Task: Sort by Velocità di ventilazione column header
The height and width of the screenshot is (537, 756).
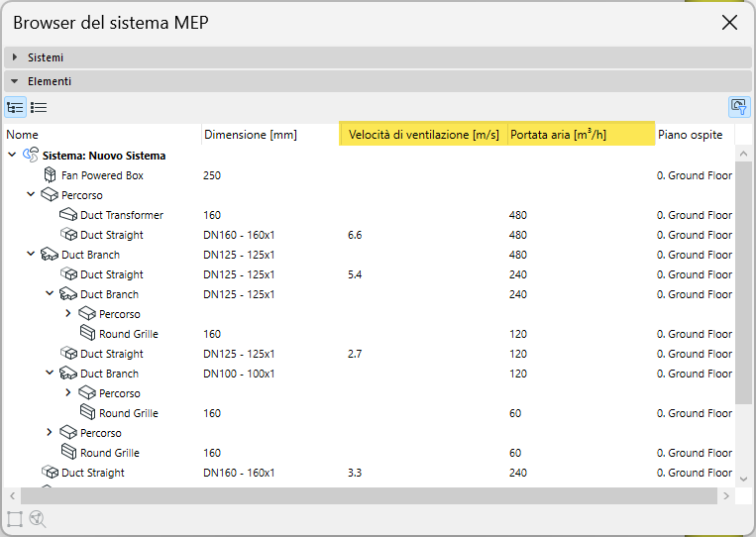Action: click(x=423, y=135)
